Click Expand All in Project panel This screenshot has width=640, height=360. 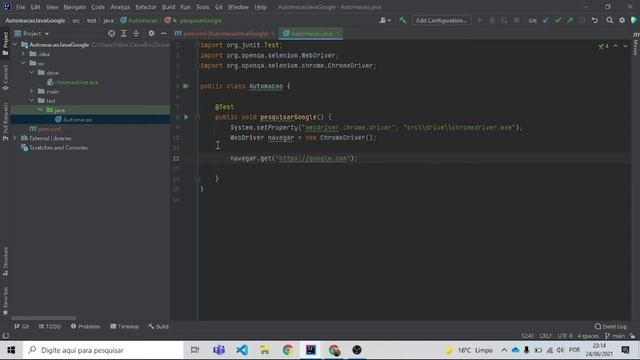124,33
